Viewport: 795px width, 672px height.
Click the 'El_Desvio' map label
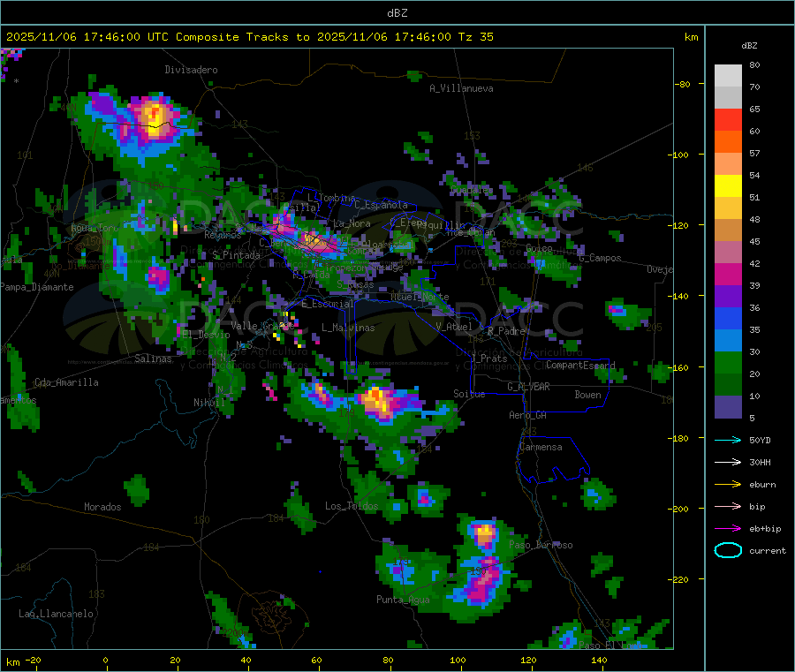point(207,335)
